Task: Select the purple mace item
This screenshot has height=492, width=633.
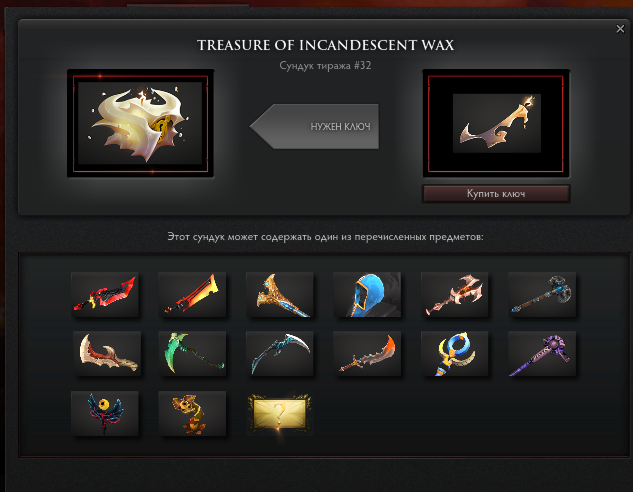Action: click(x=542, y=354)
